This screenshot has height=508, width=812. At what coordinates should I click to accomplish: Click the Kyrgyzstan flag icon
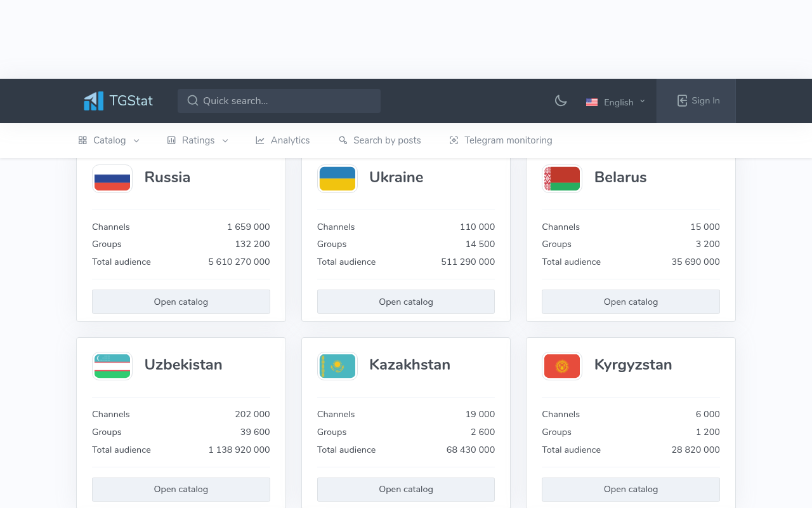pos(562,366)
